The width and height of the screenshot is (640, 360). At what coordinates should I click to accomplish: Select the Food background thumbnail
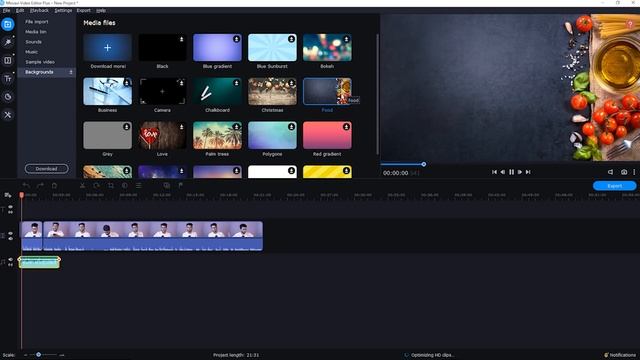point(327,91)
